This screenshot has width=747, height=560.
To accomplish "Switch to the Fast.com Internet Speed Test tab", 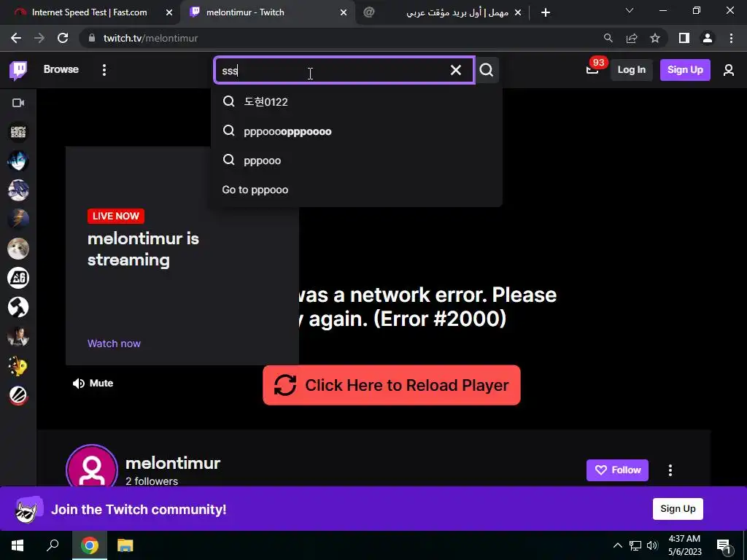I will coord(90,12).
